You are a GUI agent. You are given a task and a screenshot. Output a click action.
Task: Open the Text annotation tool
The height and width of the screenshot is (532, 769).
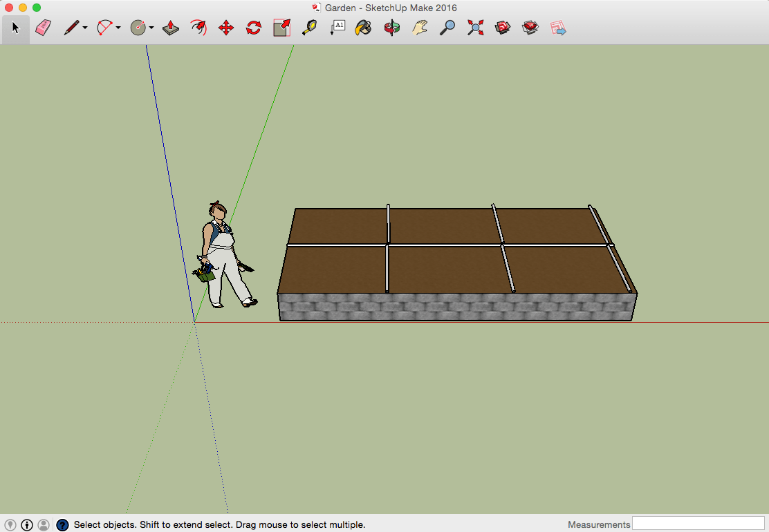pos(337,28)
